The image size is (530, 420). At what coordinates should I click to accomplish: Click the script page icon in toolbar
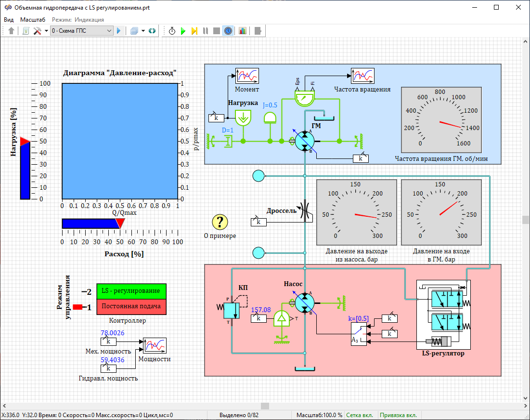pos(26,31)
